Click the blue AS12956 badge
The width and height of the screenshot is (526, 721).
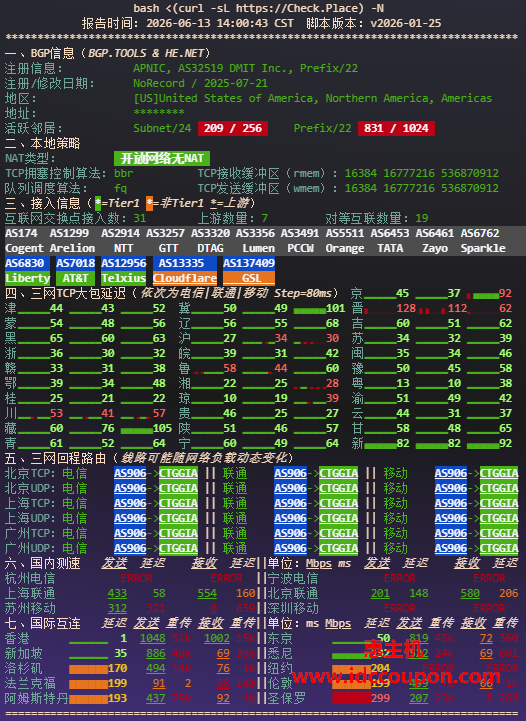[123, 263]
